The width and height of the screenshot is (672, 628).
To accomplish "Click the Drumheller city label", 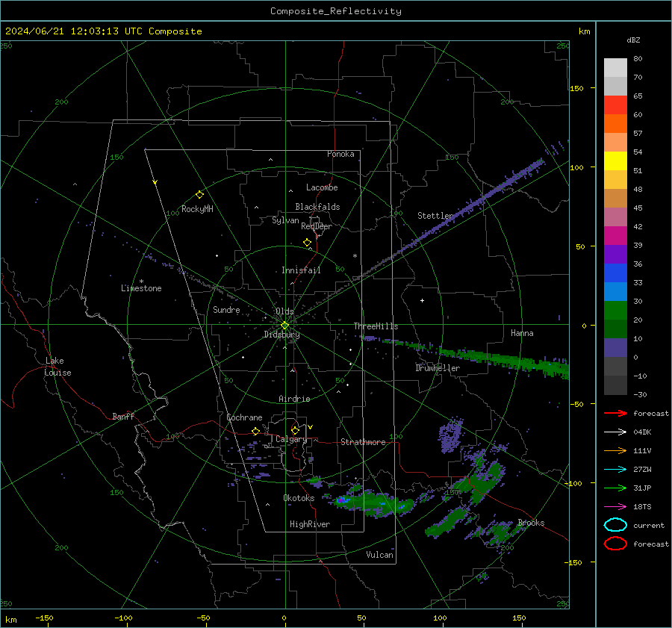I will point(438,368).
